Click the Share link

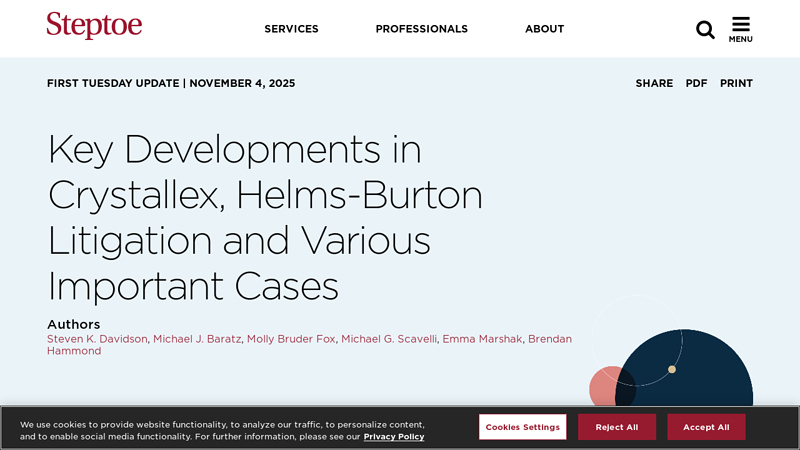pos(654,83)
